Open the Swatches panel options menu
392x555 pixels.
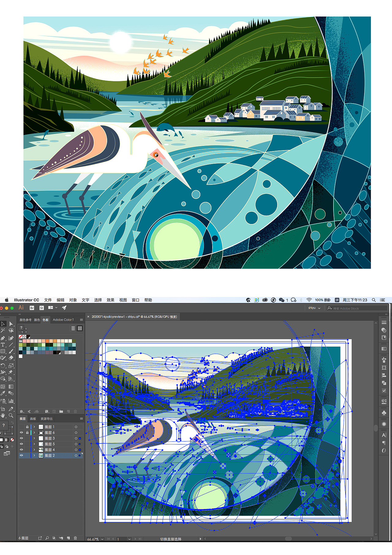click(81, 320)
